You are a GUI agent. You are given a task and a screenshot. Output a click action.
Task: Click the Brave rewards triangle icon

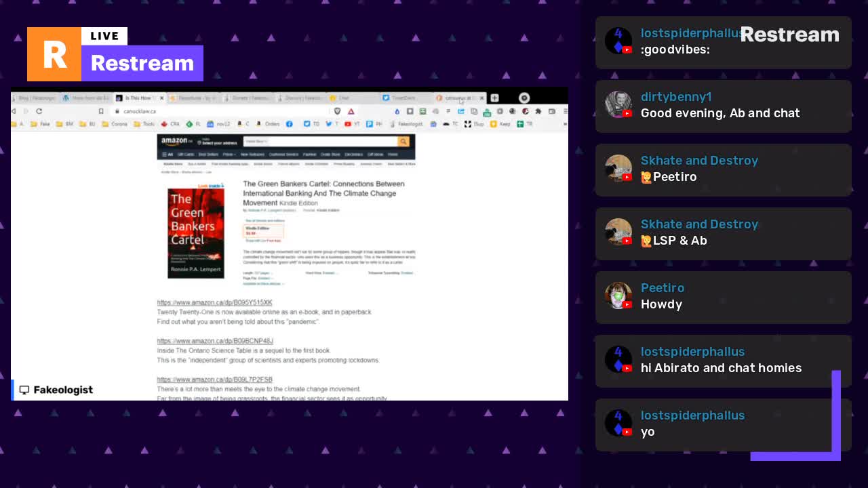[351, 111]
